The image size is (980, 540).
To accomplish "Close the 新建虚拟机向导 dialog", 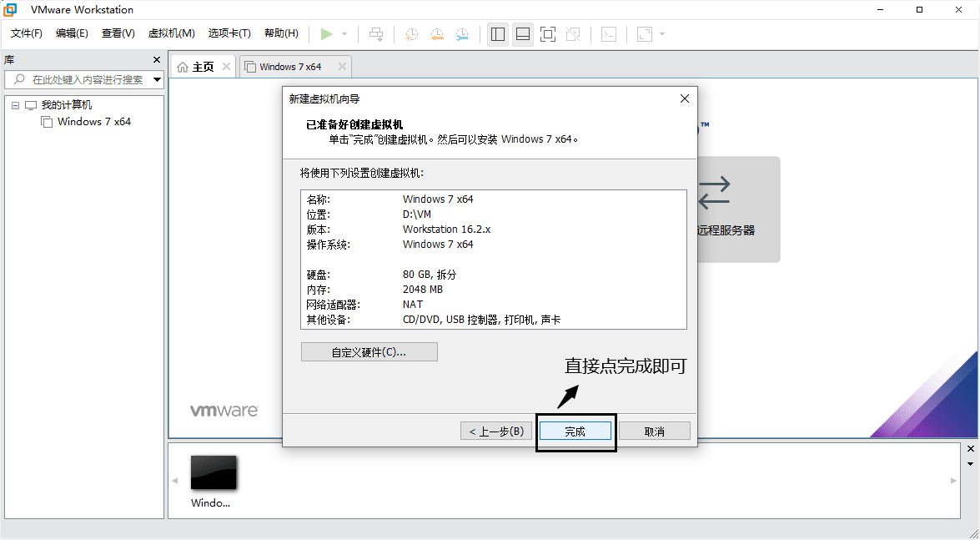I will pos(685,98).
